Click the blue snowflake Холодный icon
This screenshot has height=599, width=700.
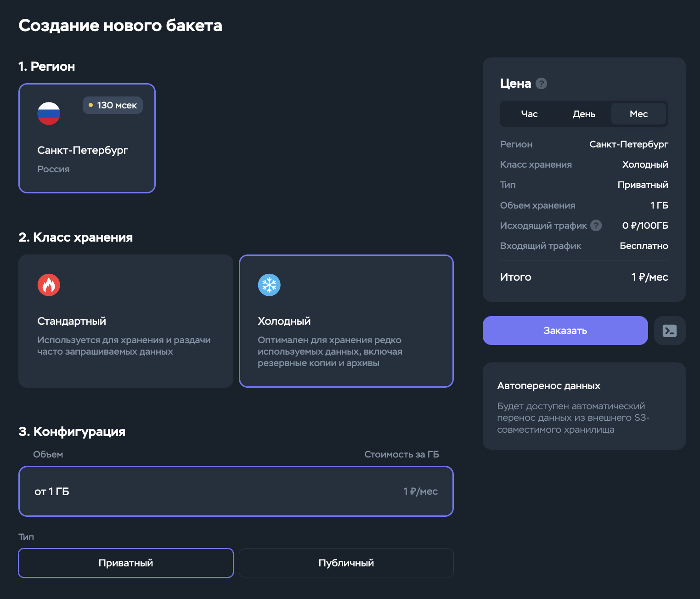pos(269,285)
